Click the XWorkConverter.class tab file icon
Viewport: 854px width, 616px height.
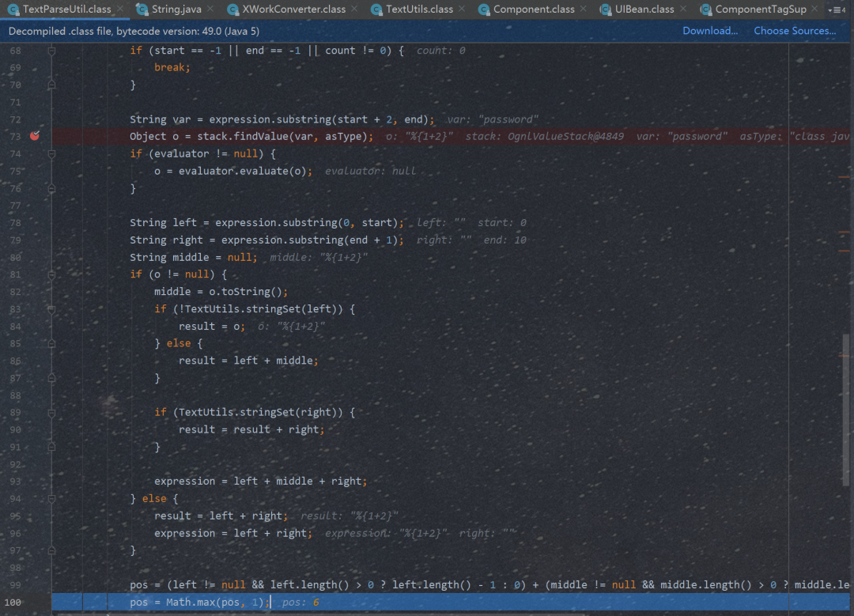point(232,9)
